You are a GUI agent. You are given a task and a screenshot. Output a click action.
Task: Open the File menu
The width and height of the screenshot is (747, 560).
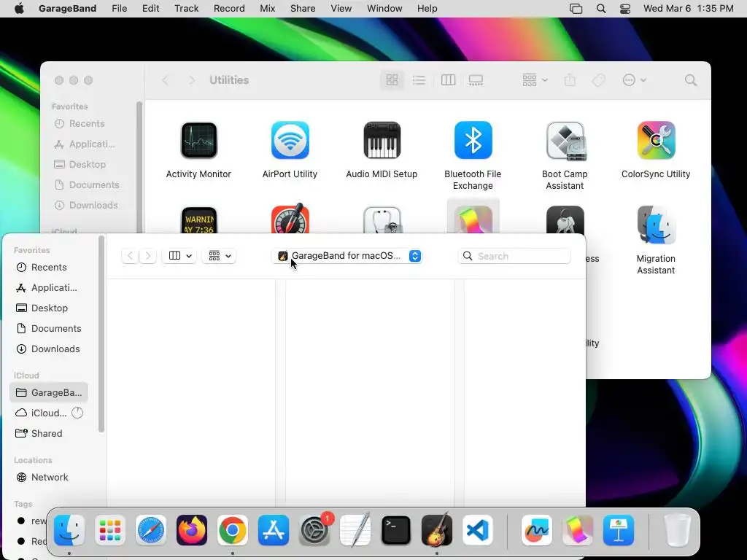pos(119,9)
